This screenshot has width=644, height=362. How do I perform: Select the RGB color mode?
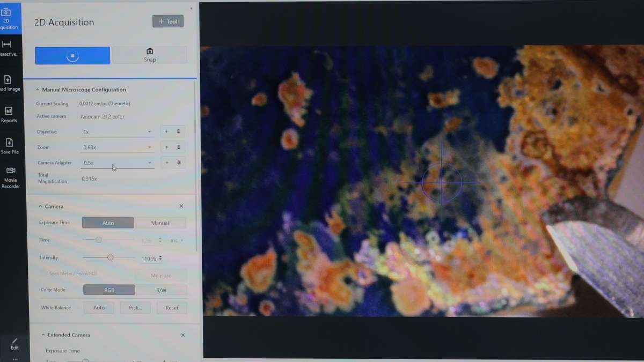coord(109,290)
